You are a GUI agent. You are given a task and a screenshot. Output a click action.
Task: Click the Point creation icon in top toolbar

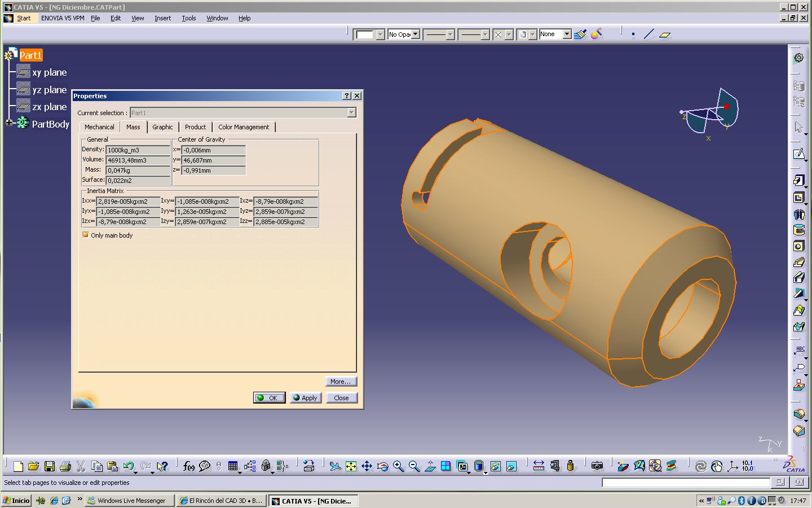(633, 34)
